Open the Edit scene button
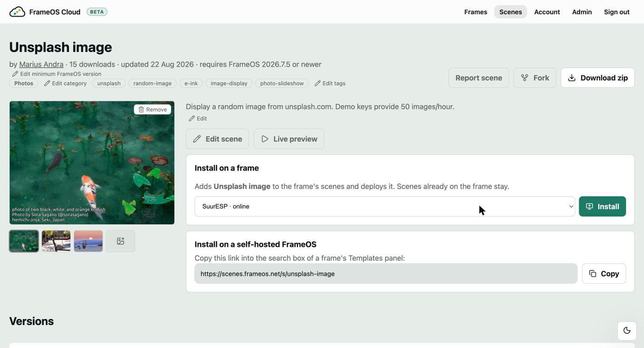 point(217,139)
